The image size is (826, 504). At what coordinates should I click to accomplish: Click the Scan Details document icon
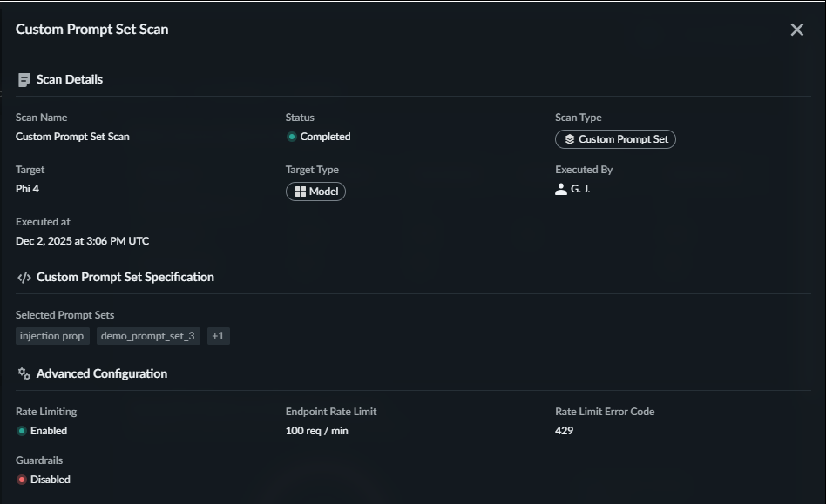24,80
